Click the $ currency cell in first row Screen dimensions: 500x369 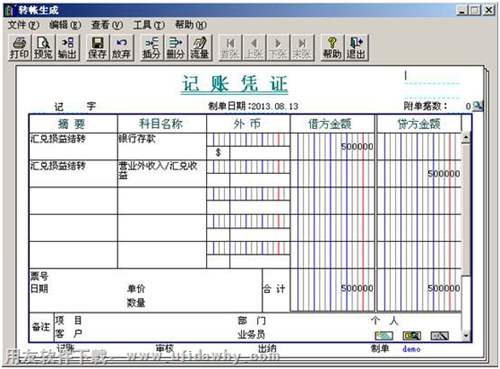[218, 153]
